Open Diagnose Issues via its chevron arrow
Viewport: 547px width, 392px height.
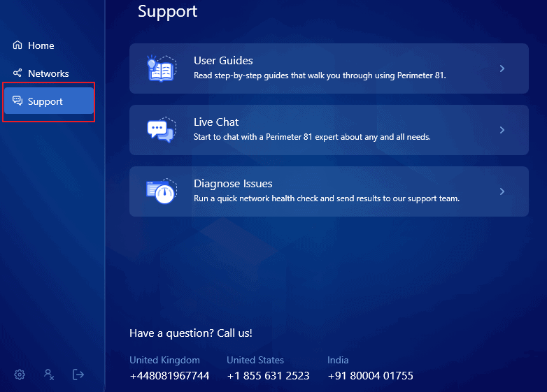tap(502, 191)
